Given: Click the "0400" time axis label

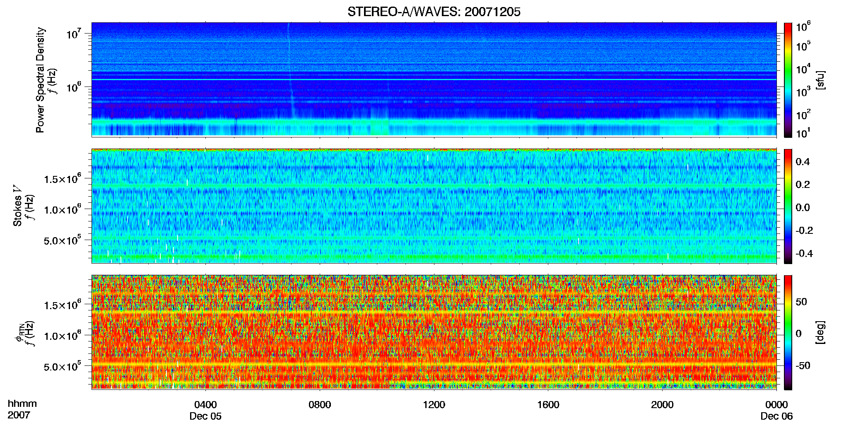Looking at the screenshot, I should [x=205, y=405].
